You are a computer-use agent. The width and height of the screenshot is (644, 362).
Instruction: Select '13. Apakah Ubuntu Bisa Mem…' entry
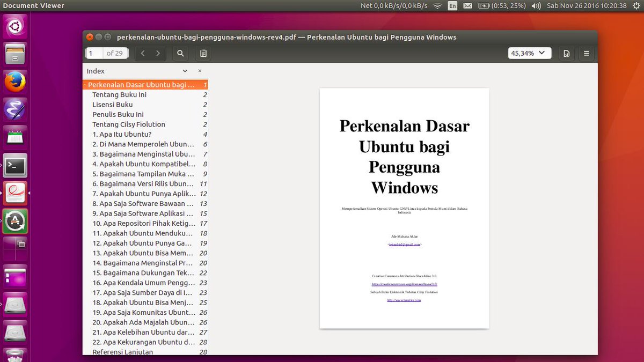click(x=145, y=253)
